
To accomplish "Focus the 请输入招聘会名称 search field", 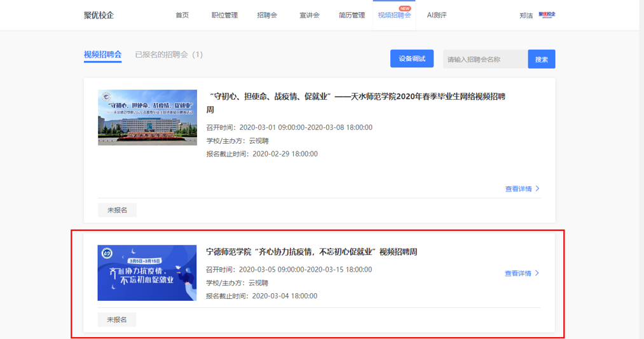I will (x=484, y=59).
